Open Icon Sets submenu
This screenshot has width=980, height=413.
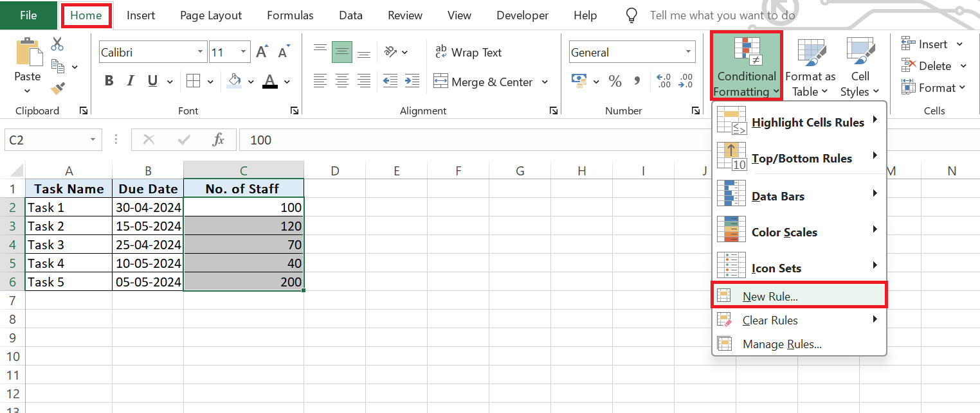pyautogui.click(x=799, y=268)
